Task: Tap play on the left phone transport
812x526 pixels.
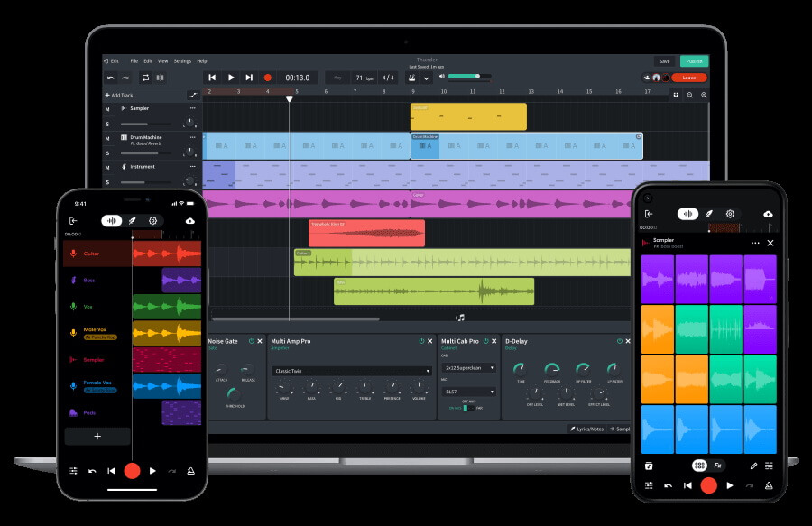Action: [152, 471]
